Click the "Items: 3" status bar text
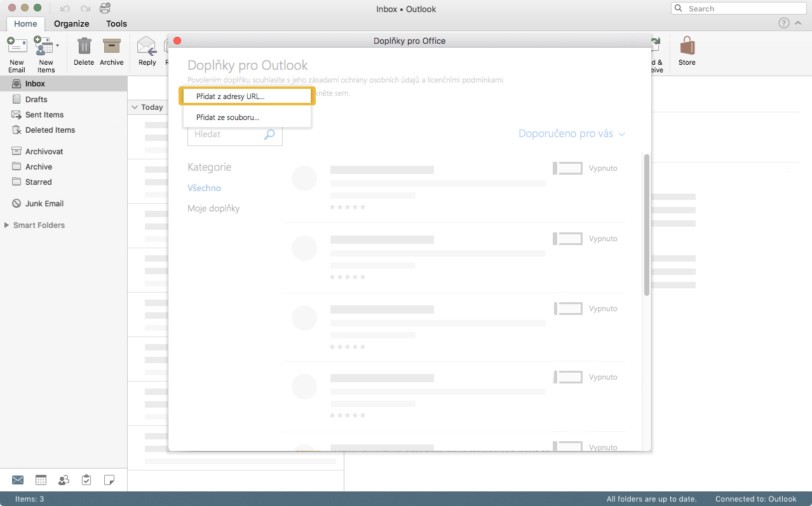812x506 pixels. [x=30, y=499]
